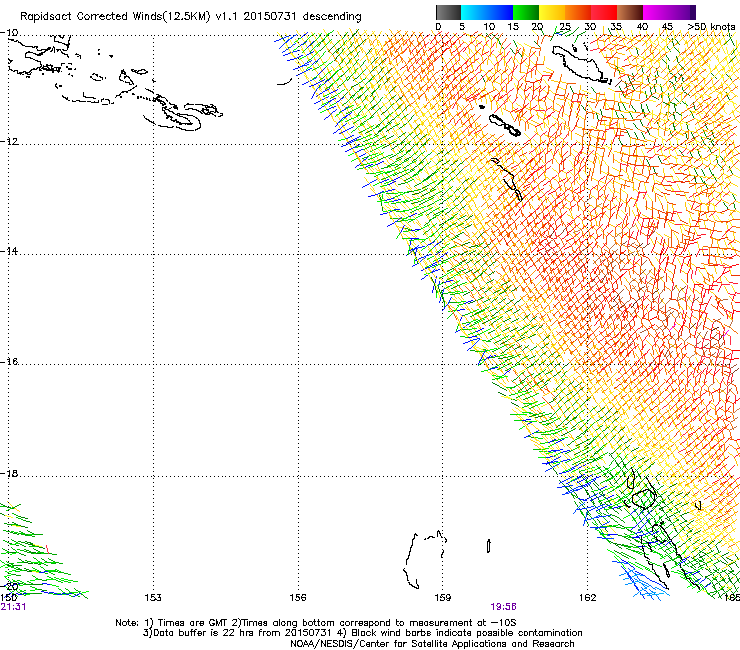The width and height of the screenshot is (740, 650).
Task: Click the red 30-35 knots legend swatch
Action: click(604, 12)
